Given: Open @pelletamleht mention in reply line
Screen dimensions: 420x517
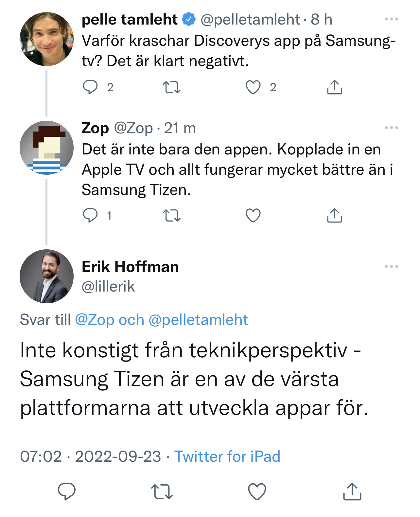Looking at the screenshot, I should point(198,320).
